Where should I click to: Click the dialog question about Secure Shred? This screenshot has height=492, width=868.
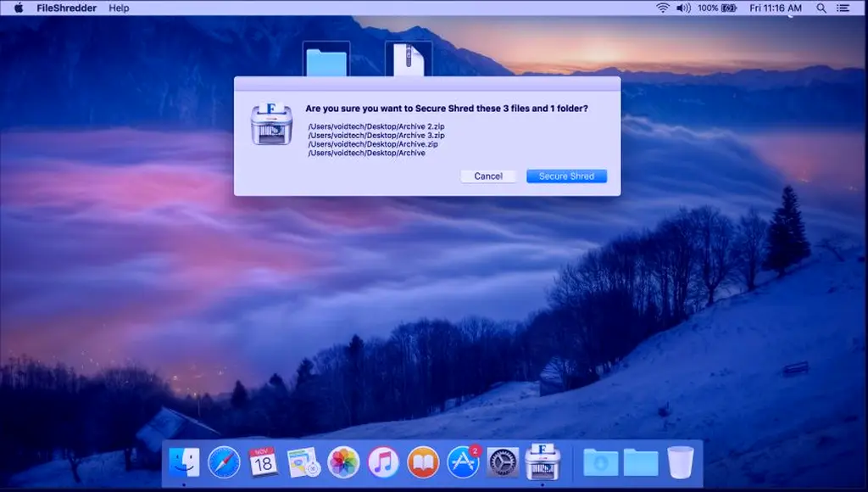coord(447,109)
